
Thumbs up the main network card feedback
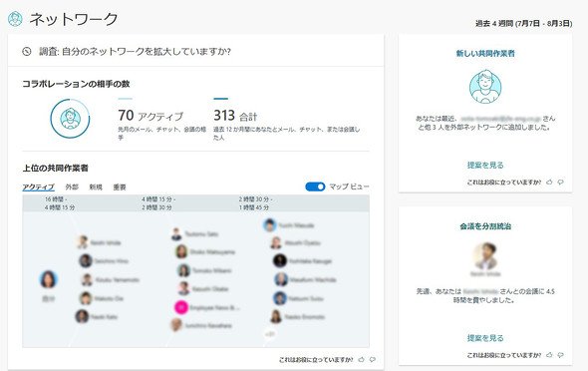click(361, 359)
